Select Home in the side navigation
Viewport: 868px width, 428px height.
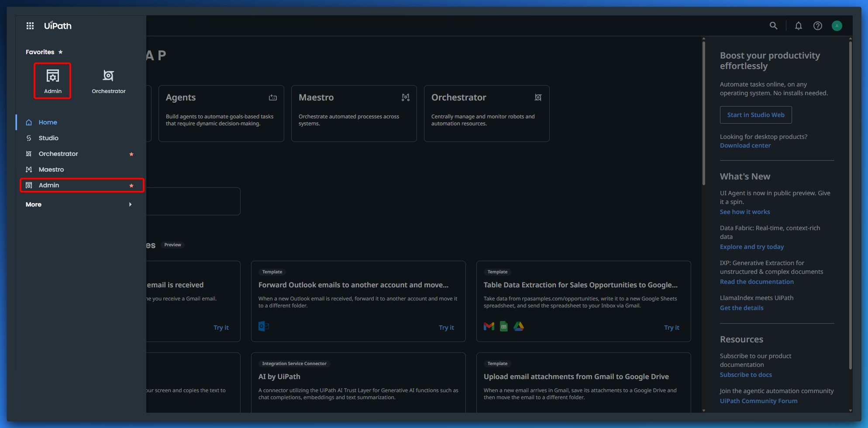tap(80, 122)
